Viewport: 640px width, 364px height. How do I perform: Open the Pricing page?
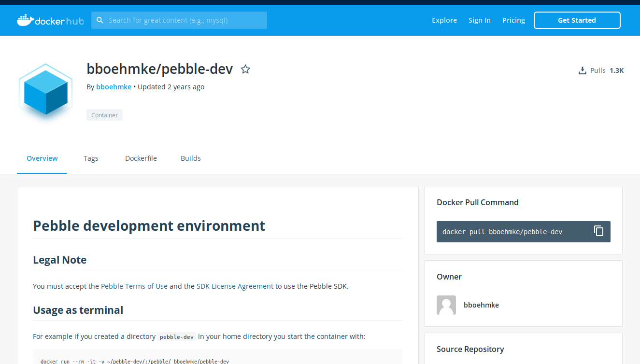click(513, 20)
